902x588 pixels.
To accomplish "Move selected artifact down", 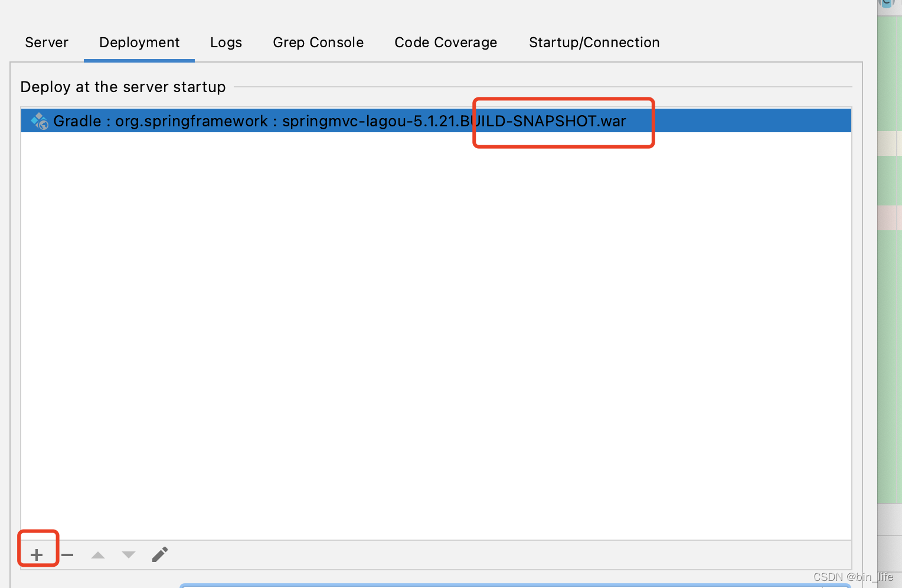I will [x=129, y=555].
